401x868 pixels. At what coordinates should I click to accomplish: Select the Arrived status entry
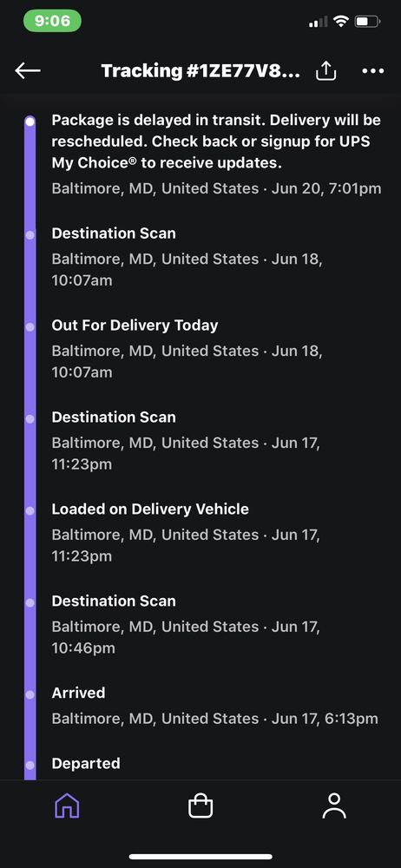pos(215,706)
